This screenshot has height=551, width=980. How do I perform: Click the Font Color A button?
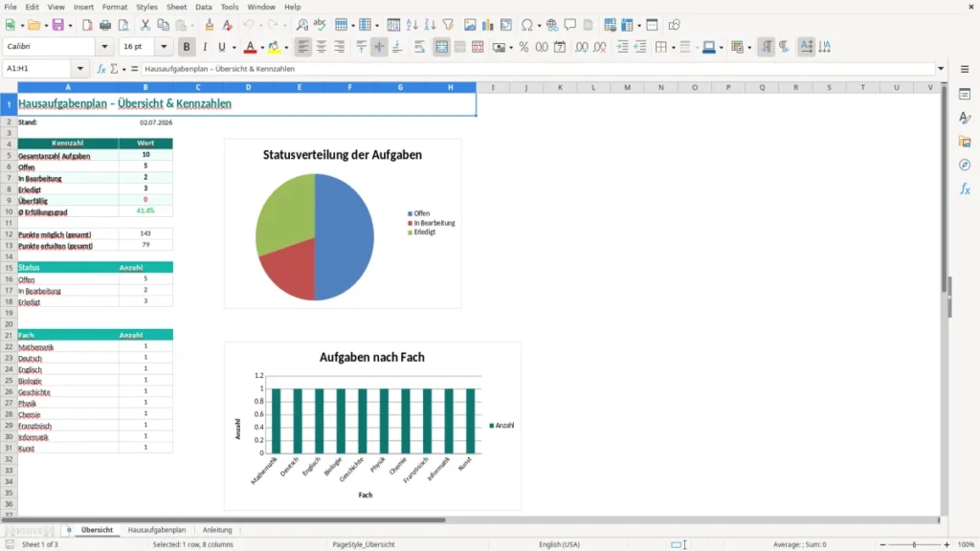coord(250,47)
